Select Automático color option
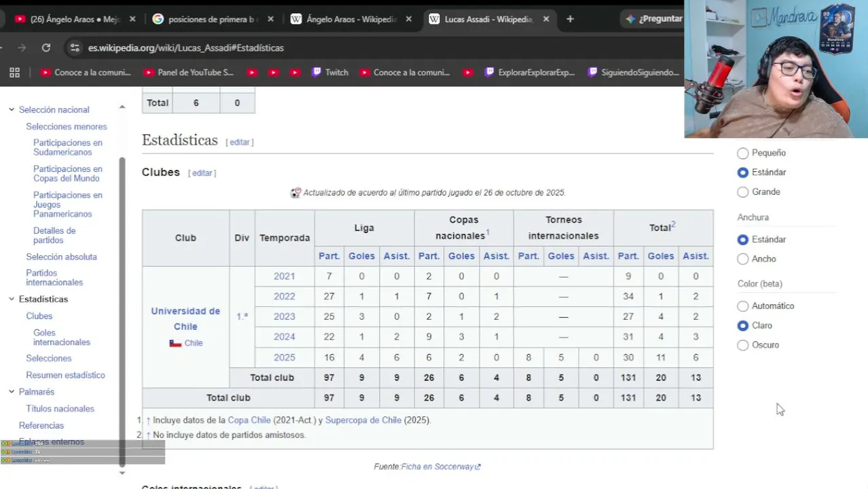The height and width of the screenshot is (489, 868). [x=743, y=306]
